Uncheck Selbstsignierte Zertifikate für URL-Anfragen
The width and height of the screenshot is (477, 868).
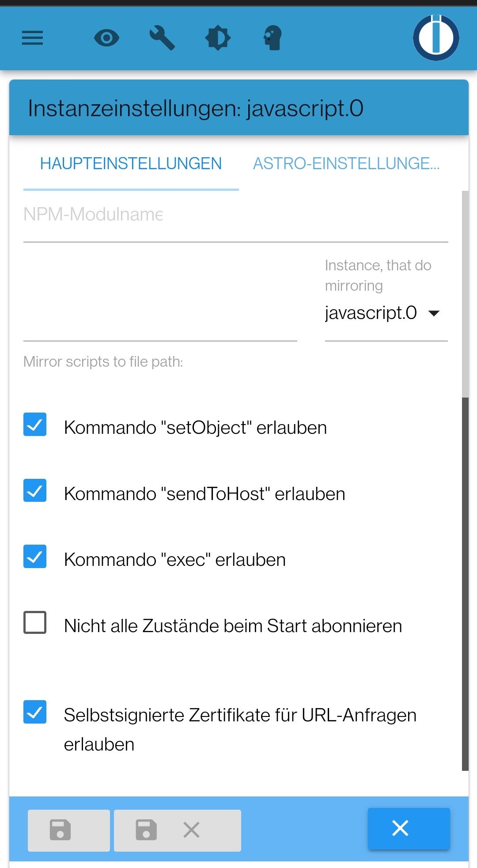coord(35,712)
